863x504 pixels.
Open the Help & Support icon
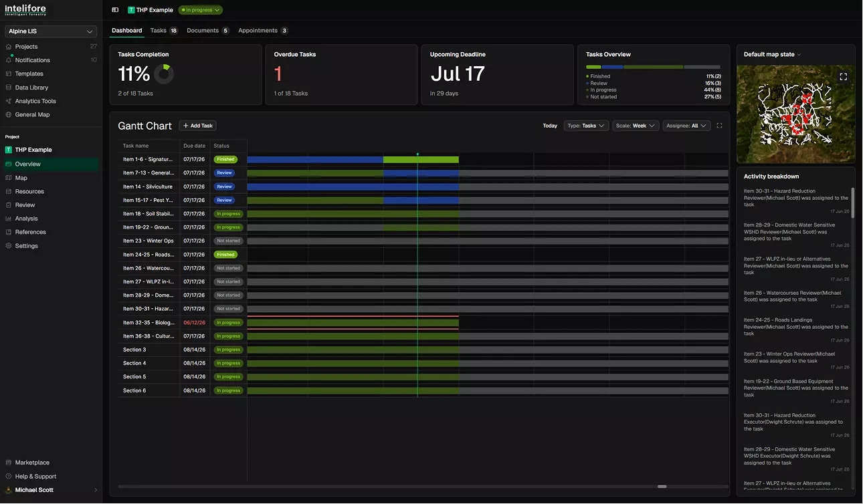coord(9,477)
